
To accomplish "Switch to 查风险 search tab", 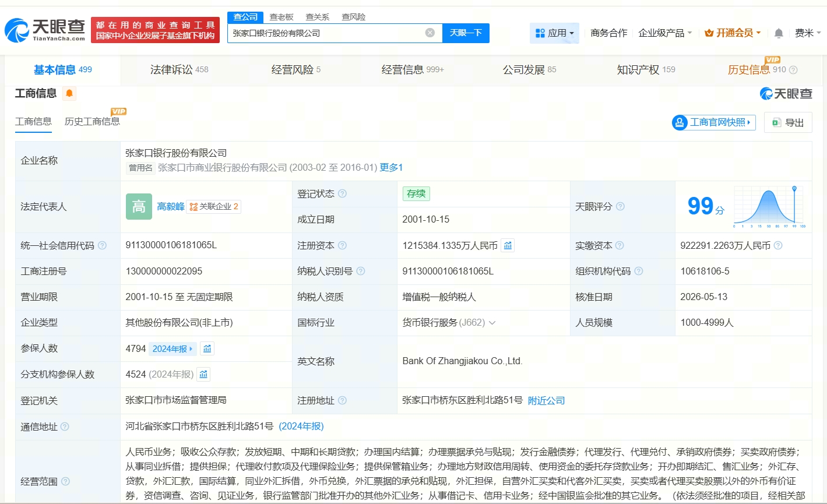I will [354, 17].
